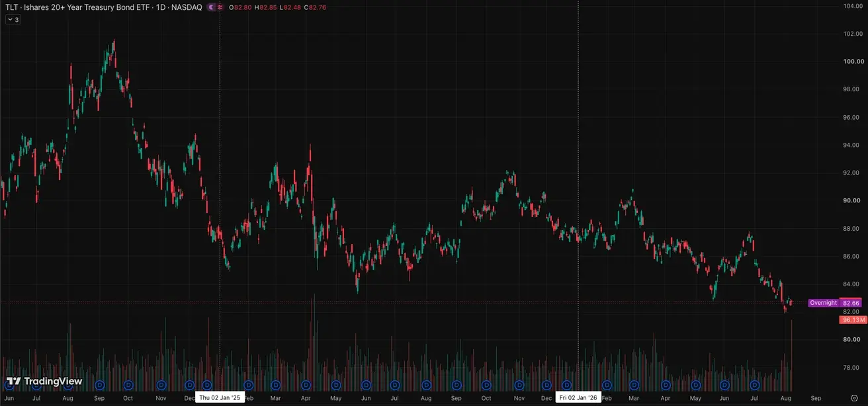The width and height of the screenshot is (868, 406).
Task: Click the July 2026 dividend marker
Action: click(754, 384)
